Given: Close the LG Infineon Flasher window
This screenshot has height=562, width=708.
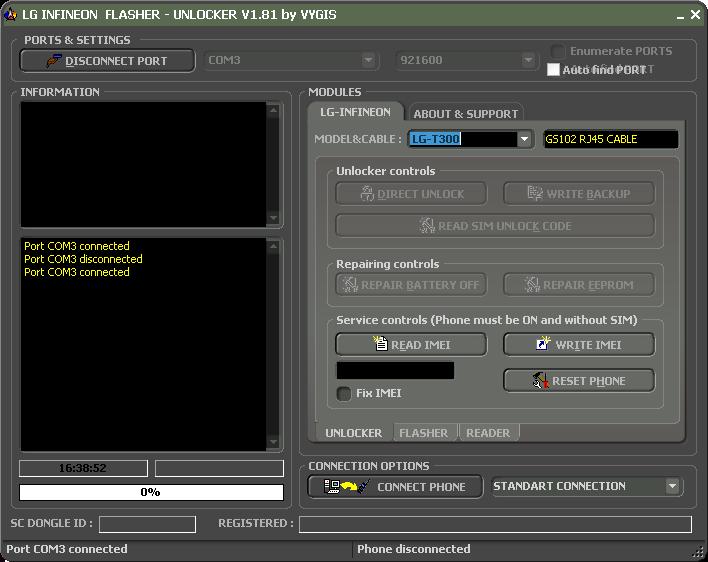Looking at the screenshot, I should click(x=695, y=15).
